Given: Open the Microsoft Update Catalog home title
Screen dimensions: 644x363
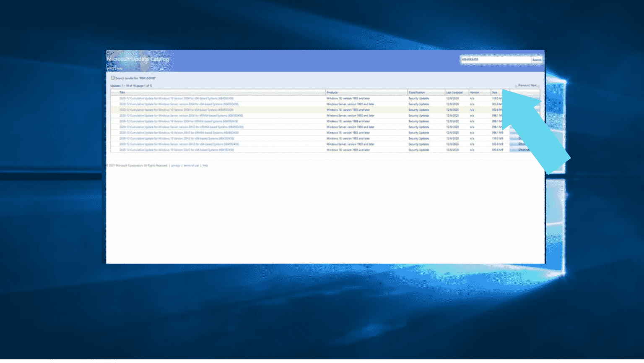Looking at the screenshot, I should (x=138, y=59).
